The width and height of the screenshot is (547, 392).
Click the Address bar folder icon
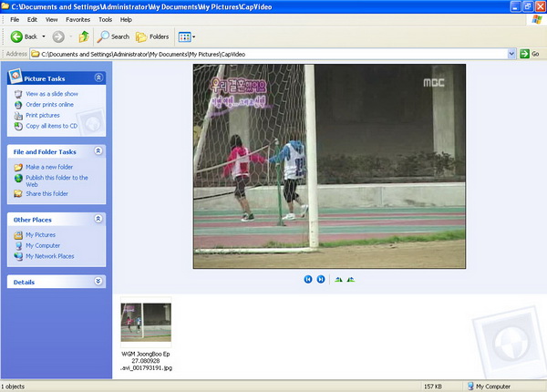pos(36,54)
